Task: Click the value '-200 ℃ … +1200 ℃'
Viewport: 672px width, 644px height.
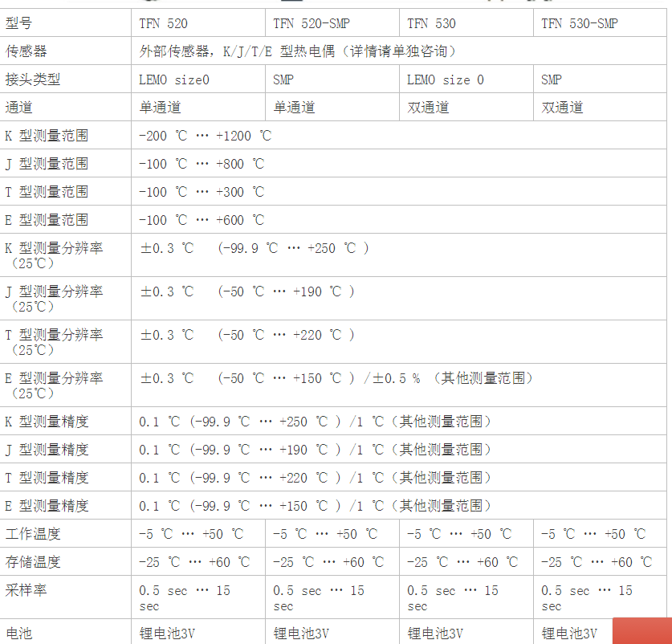Action: [206, 136]
